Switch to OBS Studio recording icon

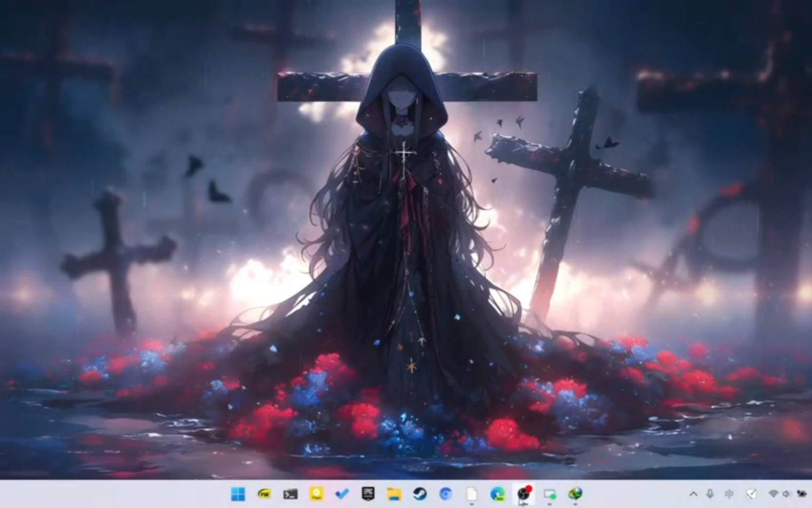tap(524, 494)
